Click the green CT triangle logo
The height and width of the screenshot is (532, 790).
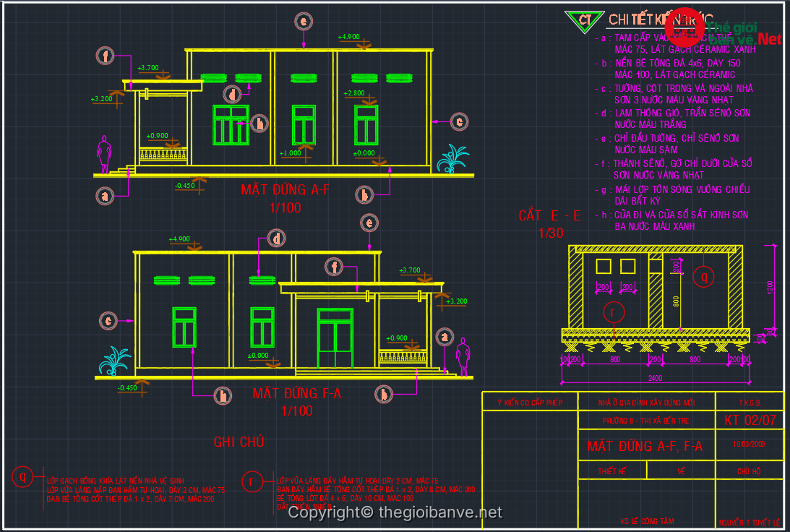click(584, 20)
